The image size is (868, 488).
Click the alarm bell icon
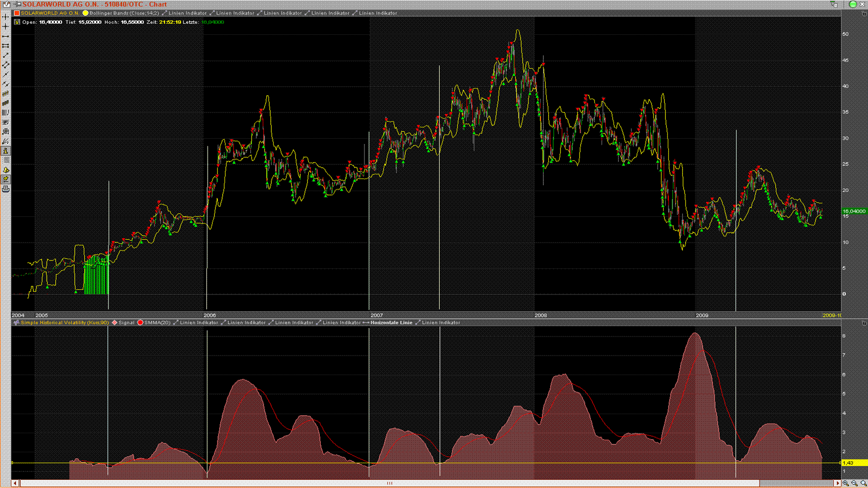(x=6, y=170)
